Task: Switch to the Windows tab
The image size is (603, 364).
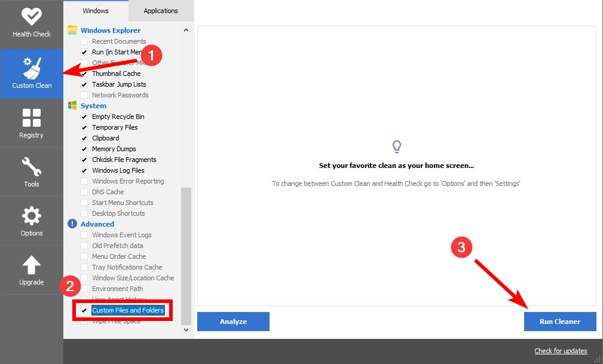Action: tap(96, 11)
